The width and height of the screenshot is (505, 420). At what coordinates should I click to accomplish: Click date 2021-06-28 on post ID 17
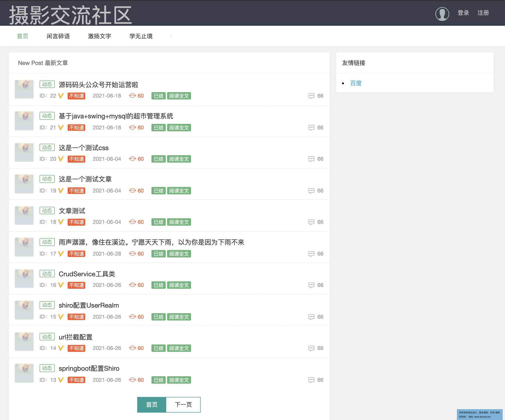[x=107, y=254]
